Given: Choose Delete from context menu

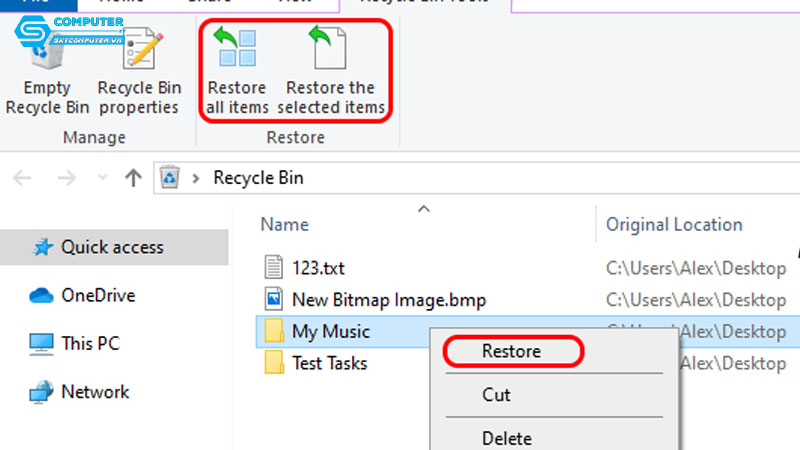Looking at the screenshot, I should 506,437.
